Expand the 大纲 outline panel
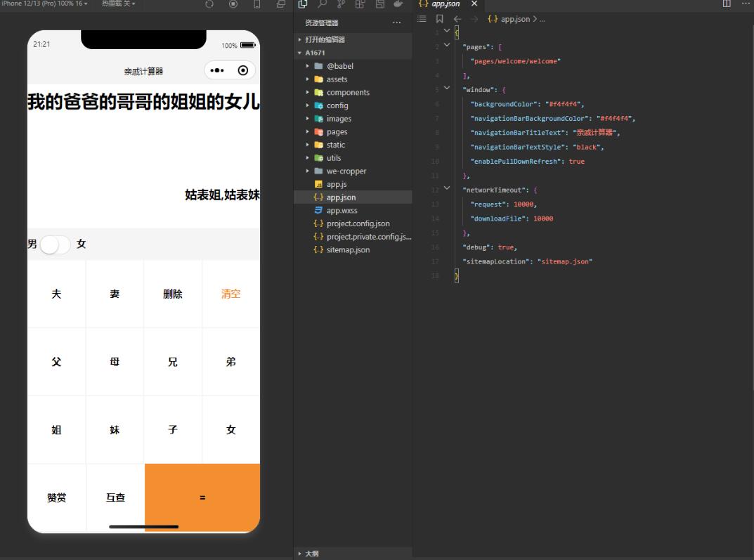Viewport: 754px width, 560px height. [x=311, y=554]
